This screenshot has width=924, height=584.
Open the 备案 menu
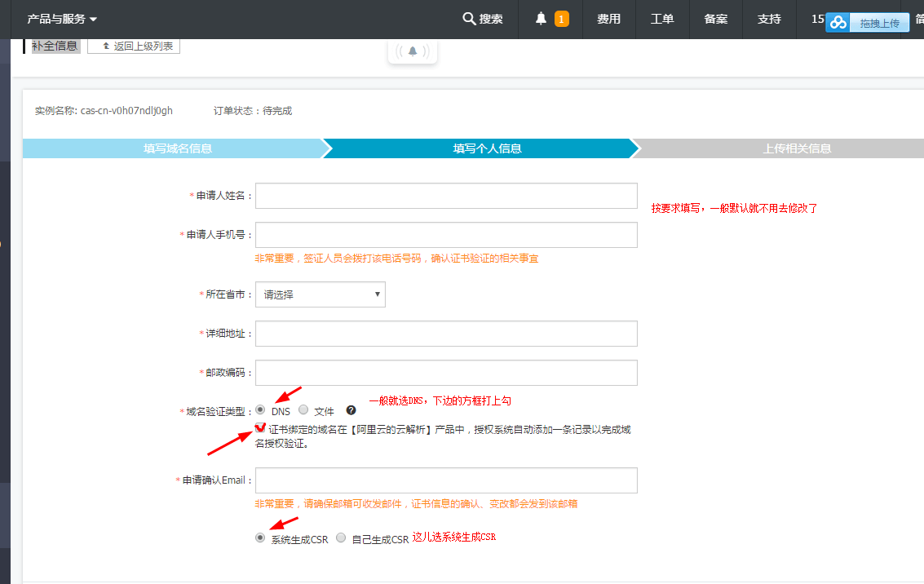pyautogui.click(x=716, y=20)
